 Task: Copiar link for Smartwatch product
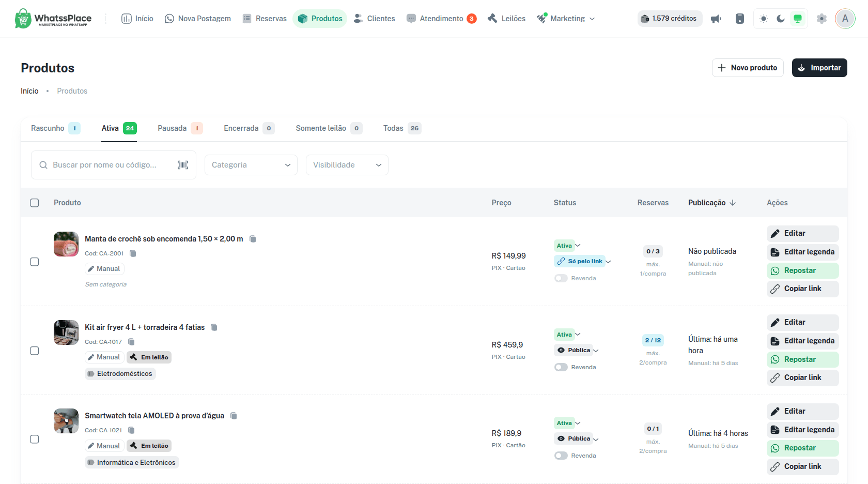pyautogui.click(x=802, y=466)
